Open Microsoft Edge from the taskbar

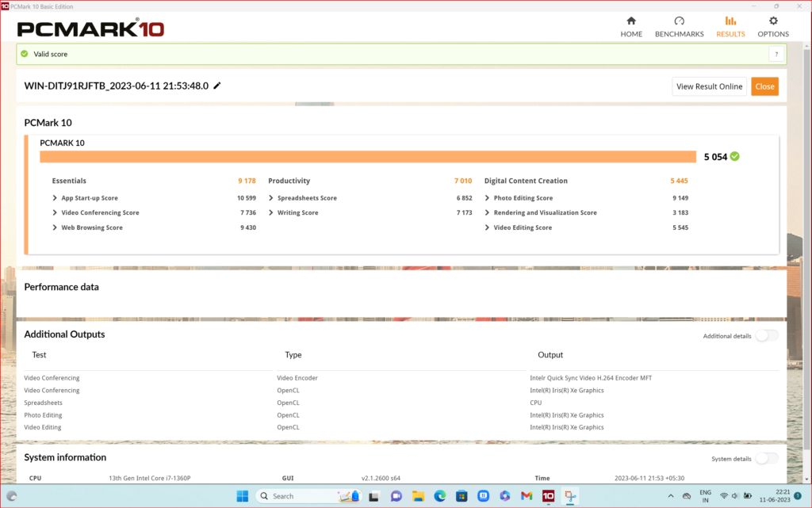pos(440,496)
